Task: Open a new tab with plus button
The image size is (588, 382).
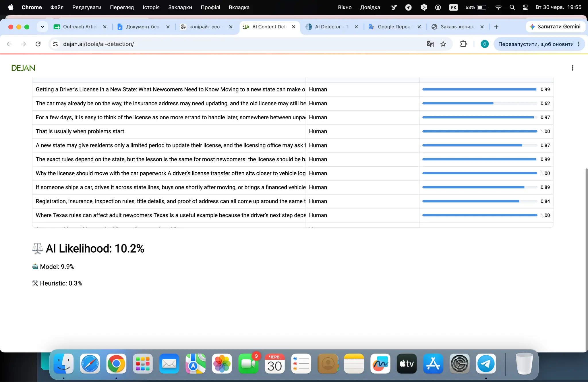Action: click(496, 27)
